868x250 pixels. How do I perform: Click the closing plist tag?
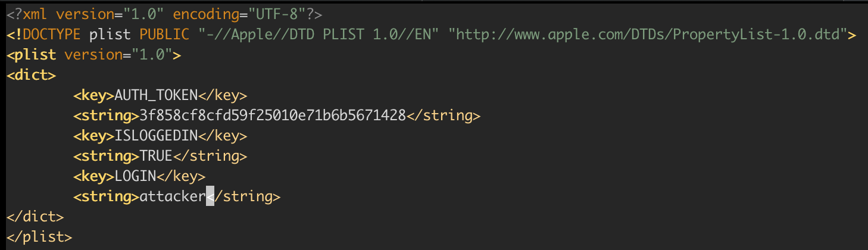click(x=39, y=237)
